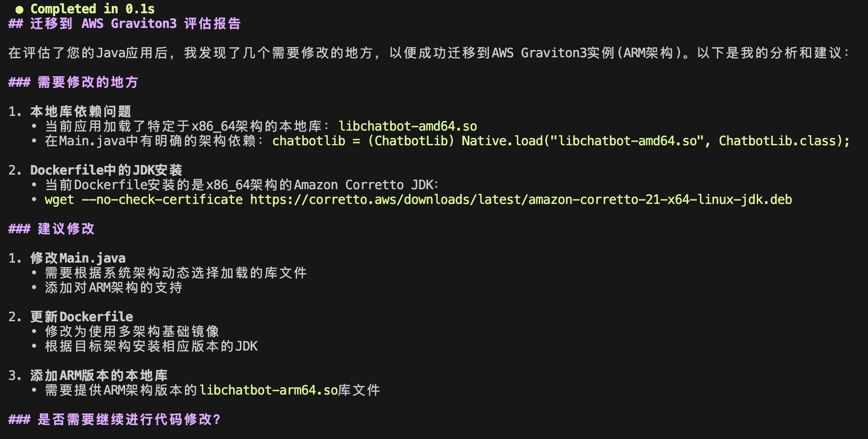
Task: Click the "Completed in 0.1s" status text
Action: 92,9
